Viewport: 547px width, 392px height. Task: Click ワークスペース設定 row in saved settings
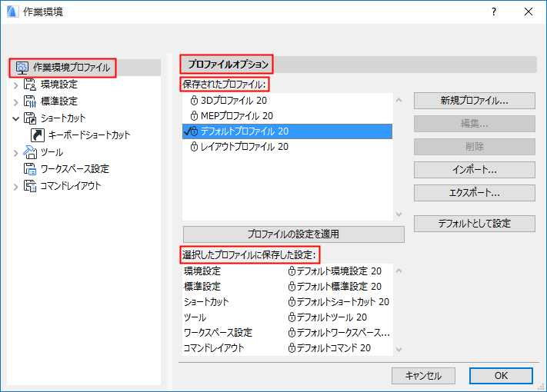287,332
